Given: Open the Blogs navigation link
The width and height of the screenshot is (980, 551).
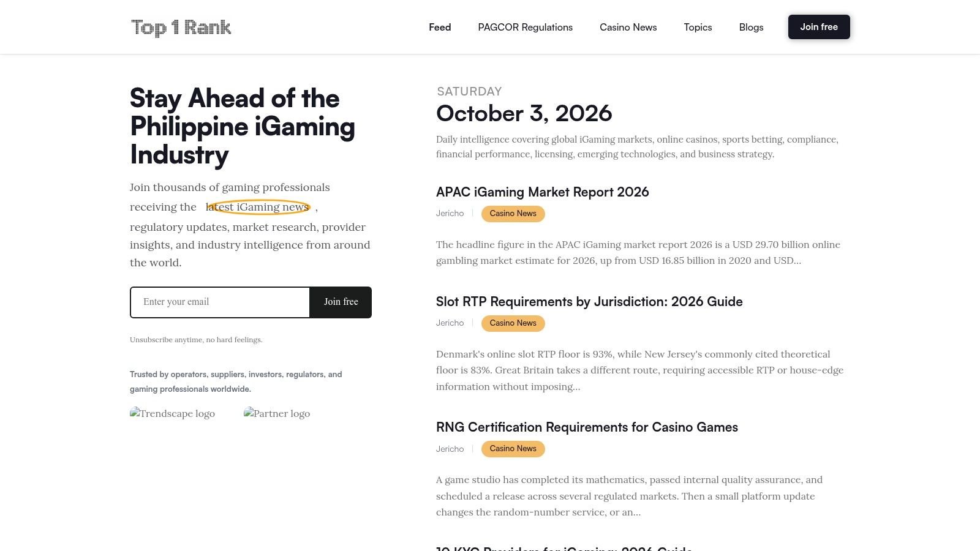Looking at the screenshot, I should (x=752, y=27).
